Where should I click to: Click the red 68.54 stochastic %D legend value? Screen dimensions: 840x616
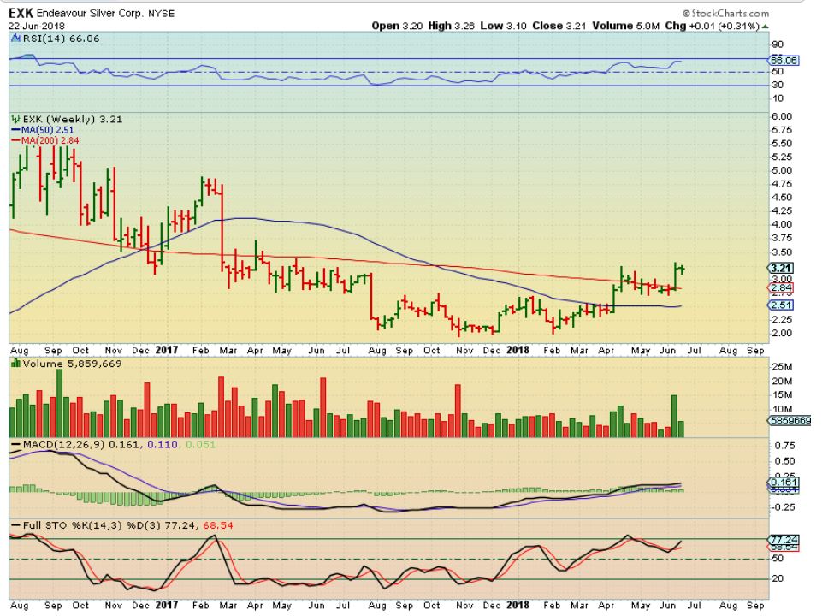click(x=218, y=525)
